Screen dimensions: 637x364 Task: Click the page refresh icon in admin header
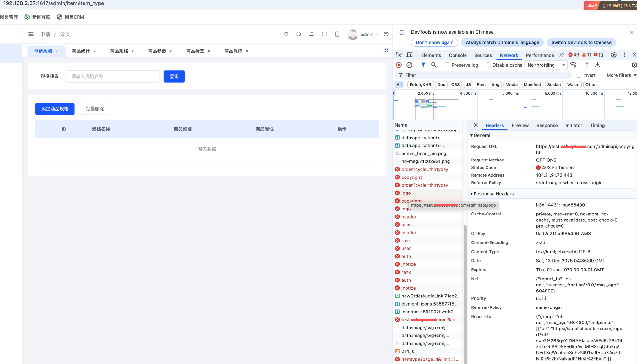(x=286, y=34)
